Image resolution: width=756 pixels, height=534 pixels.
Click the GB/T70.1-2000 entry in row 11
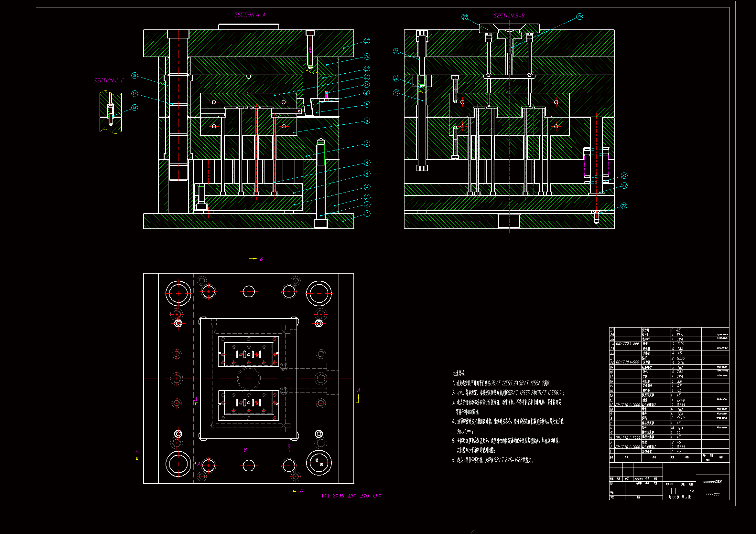pos(628,405)
